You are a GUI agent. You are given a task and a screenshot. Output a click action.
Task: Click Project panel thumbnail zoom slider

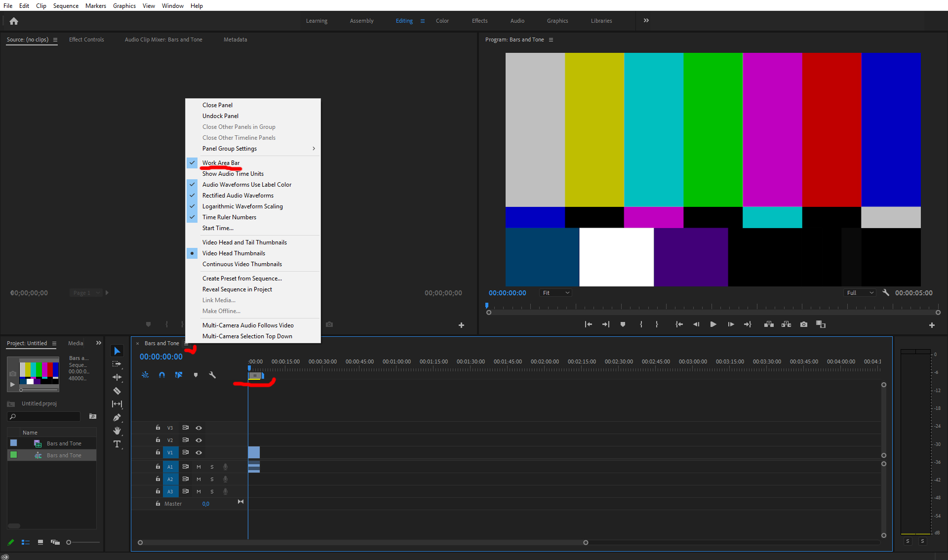69,542
